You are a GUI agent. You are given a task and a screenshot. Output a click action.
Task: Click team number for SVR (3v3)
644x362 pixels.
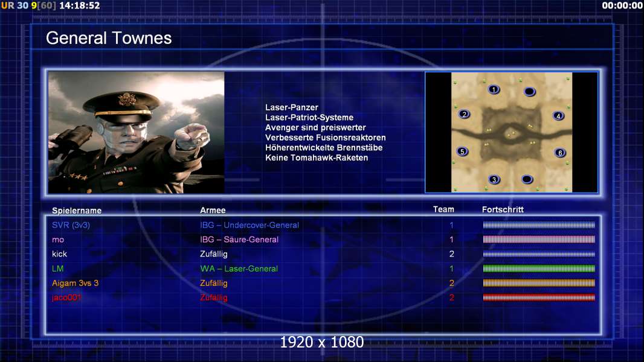coord(451,225)
